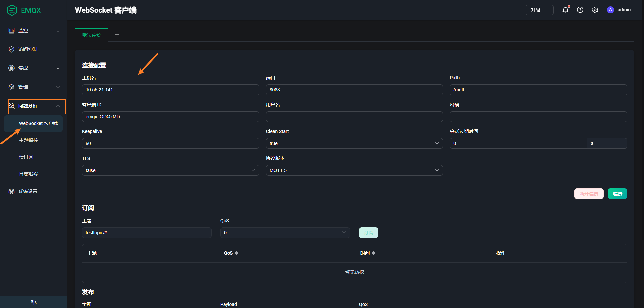
Task: Focus the subscription 主题 testtopic/# field
Action: click(147, 233)
